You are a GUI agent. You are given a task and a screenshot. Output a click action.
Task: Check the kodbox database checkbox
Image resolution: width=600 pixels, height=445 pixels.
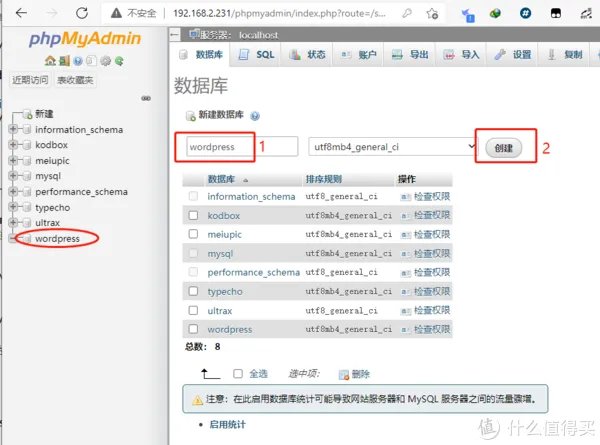click(x=193, y=215)
